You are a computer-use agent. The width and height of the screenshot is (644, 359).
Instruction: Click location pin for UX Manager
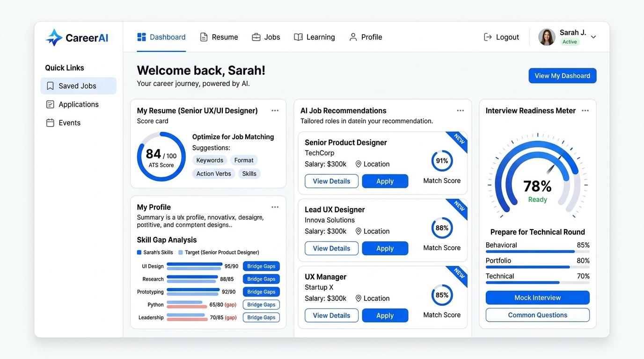click(x=359, y=298)
